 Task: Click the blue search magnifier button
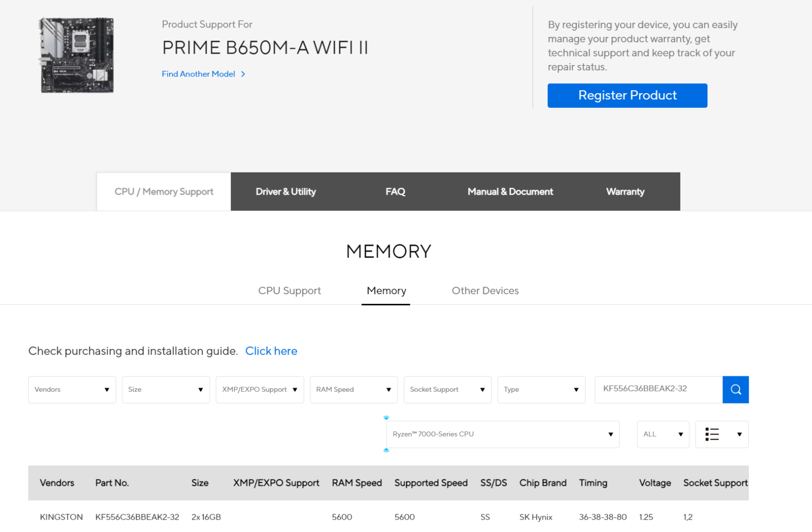click(736, 390)
